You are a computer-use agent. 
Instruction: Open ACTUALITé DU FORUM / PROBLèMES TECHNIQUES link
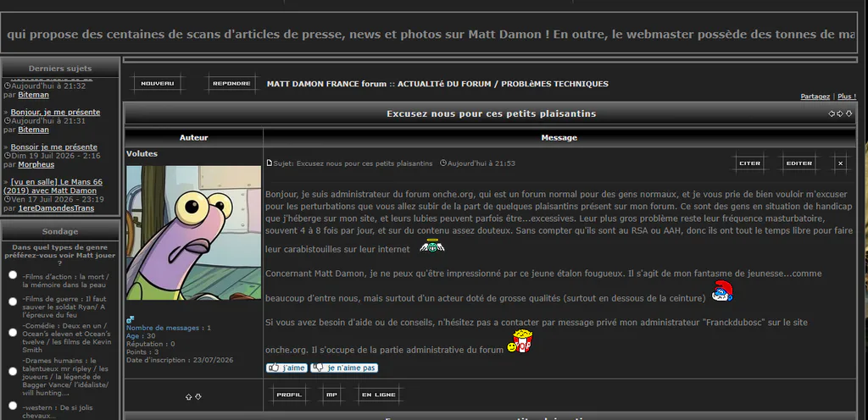503,84
